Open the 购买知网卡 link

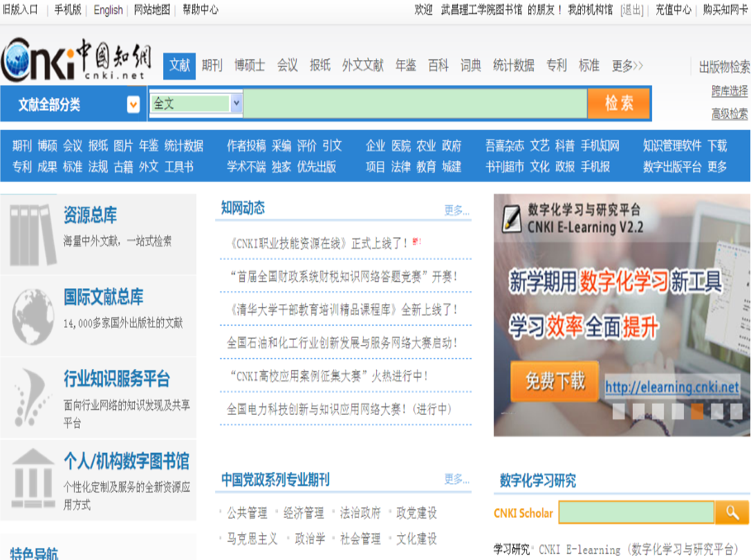725,10
